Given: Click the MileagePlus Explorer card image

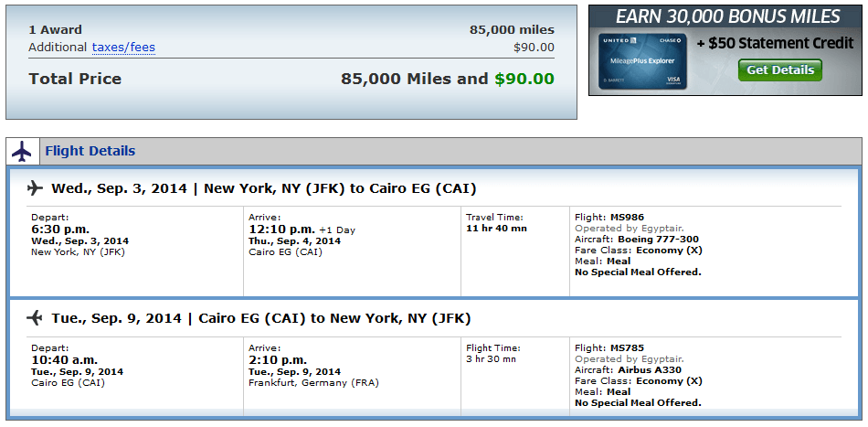Looking at the screenshot, I should click(x=642, y=61).
